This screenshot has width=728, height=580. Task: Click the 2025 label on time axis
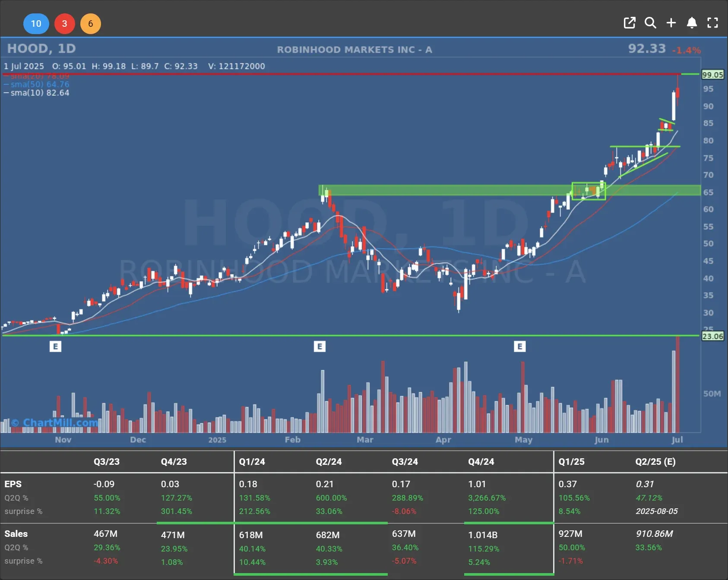point(217,440)
